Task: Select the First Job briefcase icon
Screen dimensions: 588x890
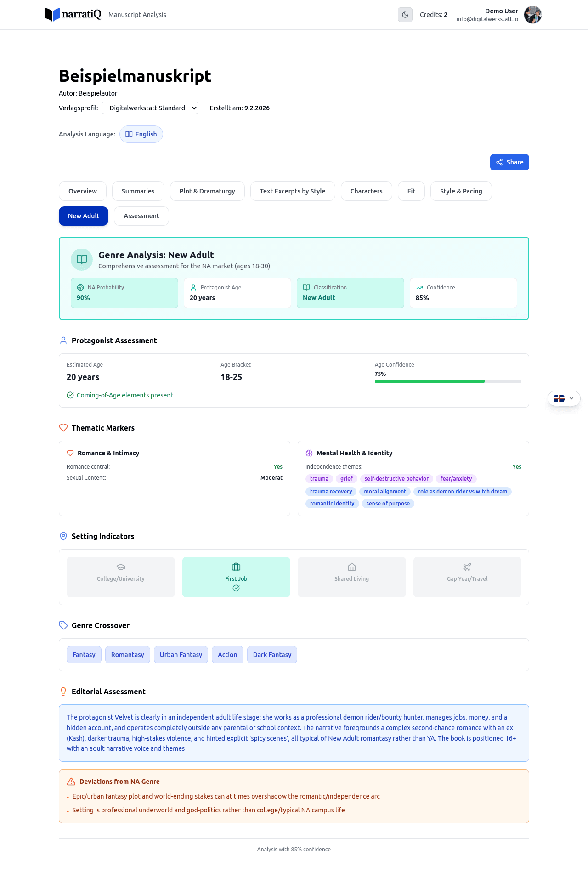Action: [x=236, y=567]
